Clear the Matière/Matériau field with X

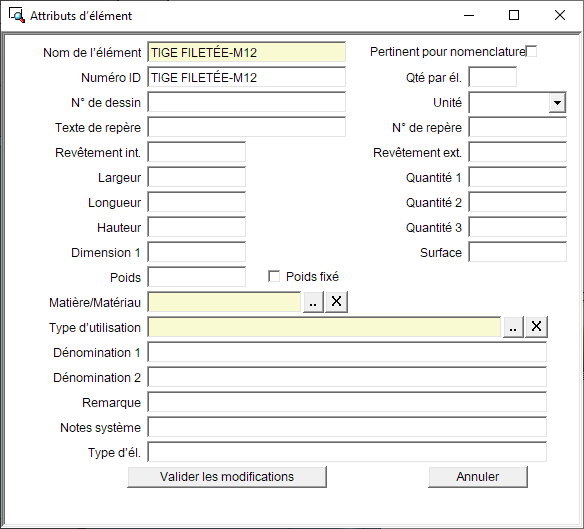[336, 302]
